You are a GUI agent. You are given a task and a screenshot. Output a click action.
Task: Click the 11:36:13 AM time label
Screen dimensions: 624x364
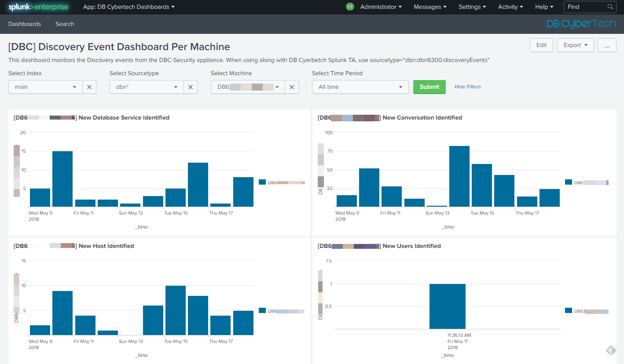click(459, 335)
